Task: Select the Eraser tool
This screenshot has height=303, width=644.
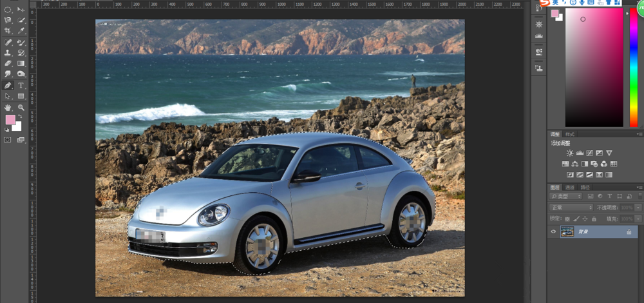Action: point(7,64)
